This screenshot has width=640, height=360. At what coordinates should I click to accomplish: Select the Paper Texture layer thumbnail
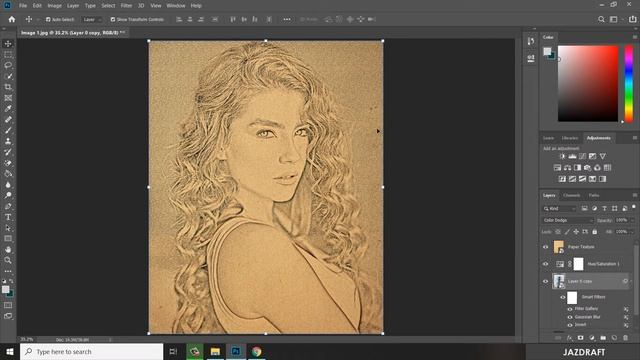click(558, 247)
